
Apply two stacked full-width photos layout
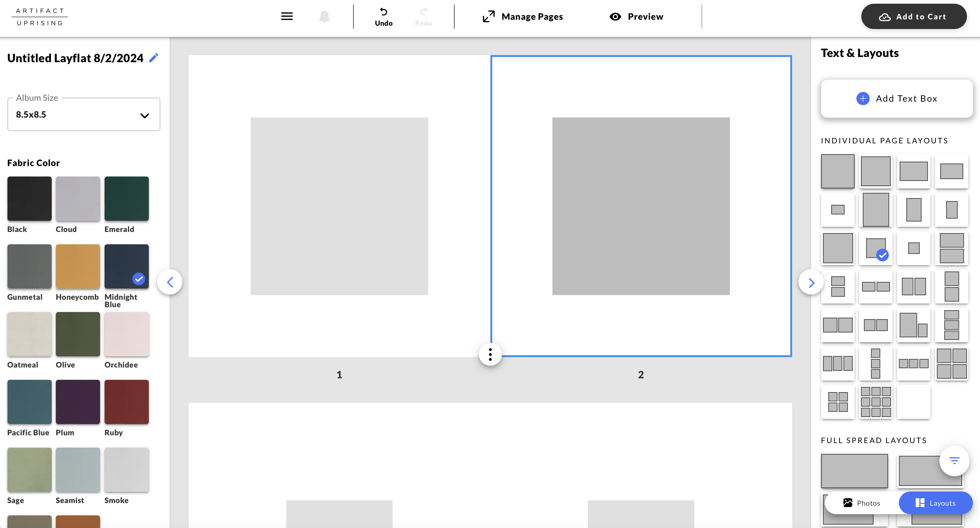click(x=951, y=248)
